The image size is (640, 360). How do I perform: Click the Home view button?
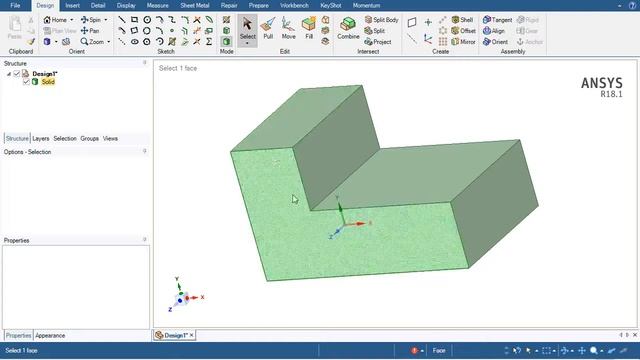55,20
